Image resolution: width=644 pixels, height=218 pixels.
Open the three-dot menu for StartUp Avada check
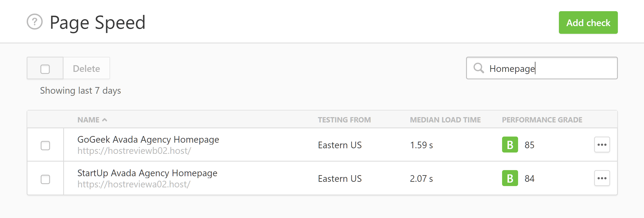coord(602,178)
